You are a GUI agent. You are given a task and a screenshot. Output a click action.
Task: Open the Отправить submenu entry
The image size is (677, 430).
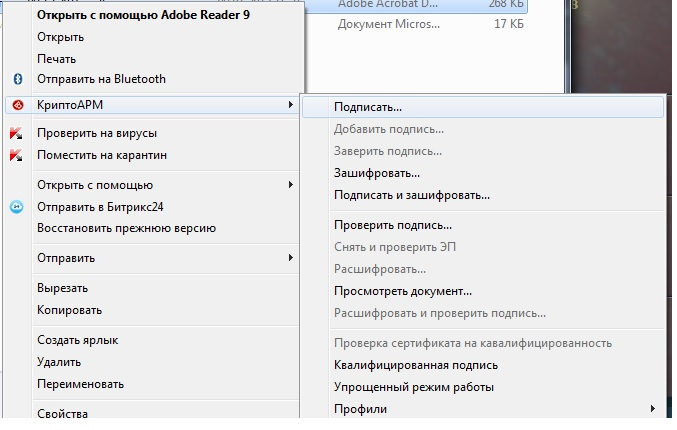[66, 258]
